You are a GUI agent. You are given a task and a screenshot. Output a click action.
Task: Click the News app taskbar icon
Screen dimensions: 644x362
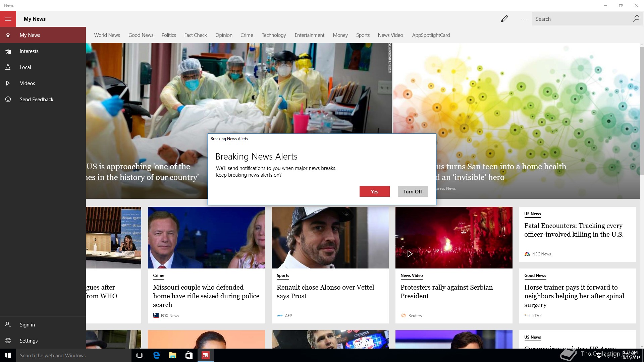(205, 355)
